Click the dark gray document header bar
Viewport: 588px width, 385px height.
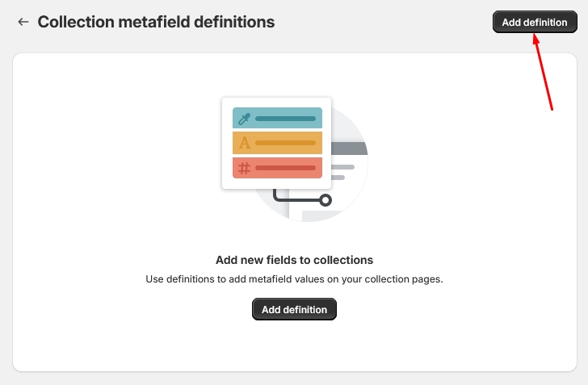click(350, 149)
